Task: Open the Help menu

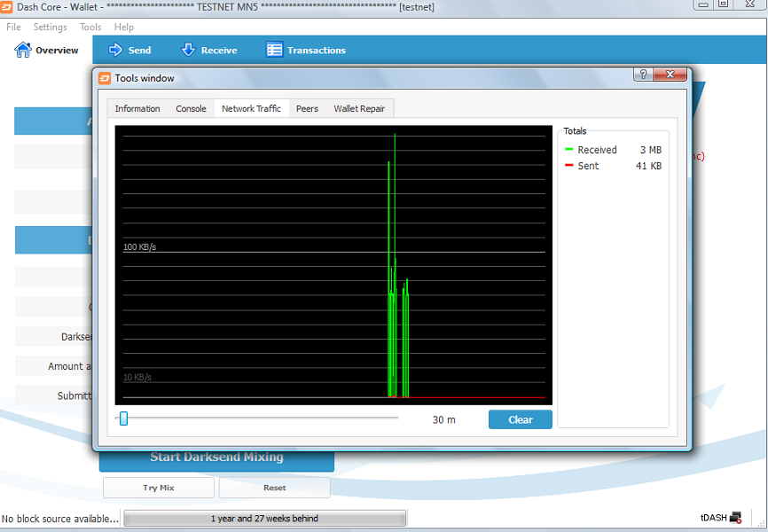Action: pos(124,27)
